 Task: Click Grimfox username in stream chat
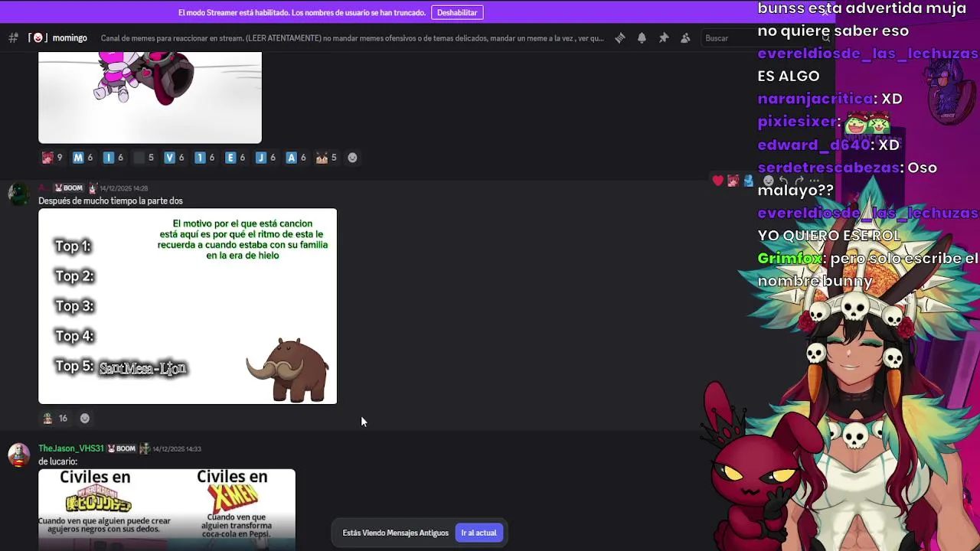point(789,259)
